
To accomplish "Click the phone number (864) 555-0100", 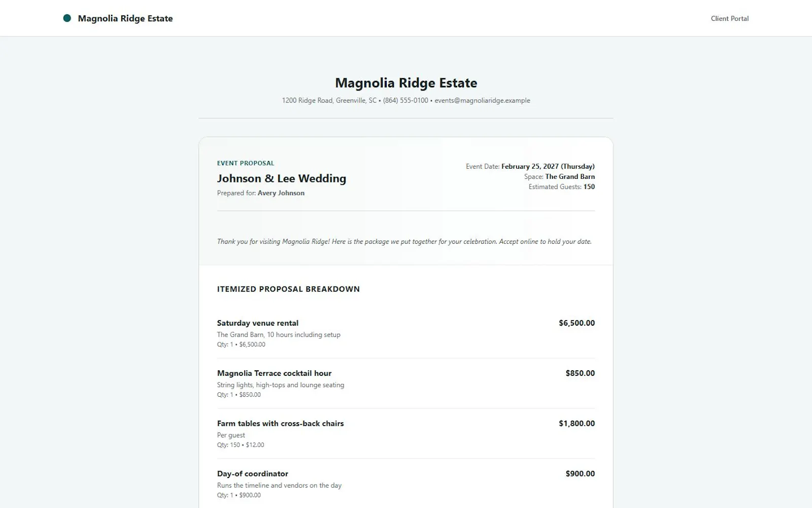I will click(405, 101).
